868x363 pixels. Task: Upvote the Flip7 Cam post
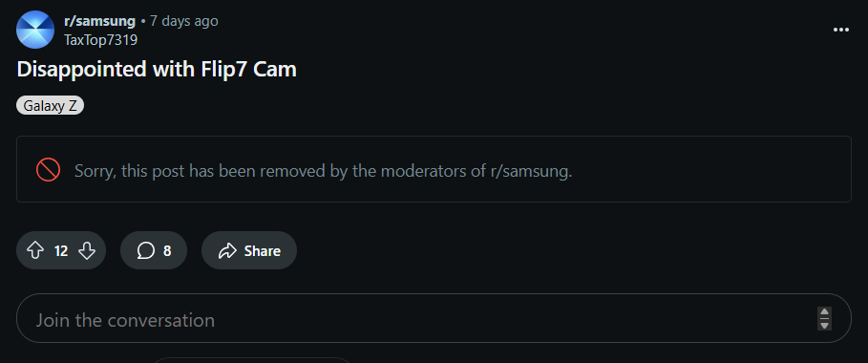(x=35, y=251)
